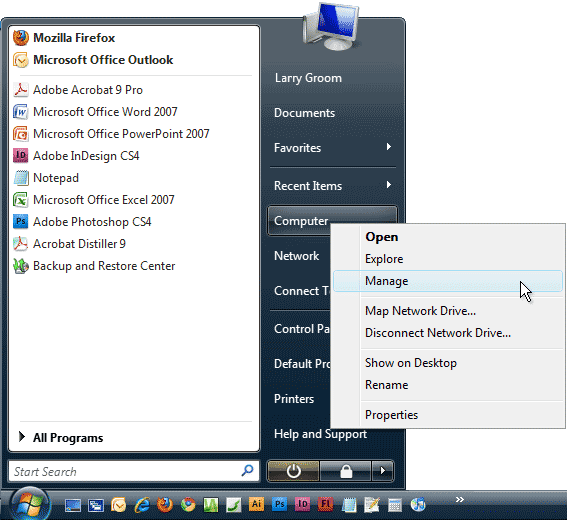Launch Microsoft Office Excel 2007
Screen dimensions: 567x520
(x=94, y=200)
